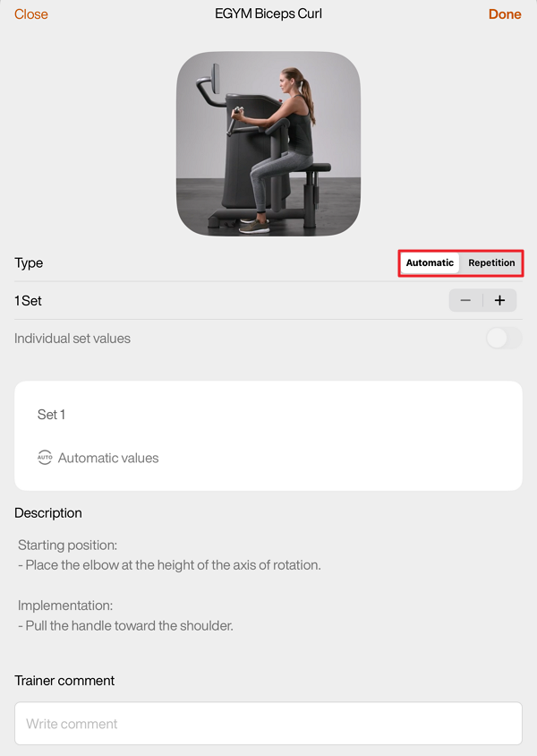Switch type to Repetition
Image resolution: width=537 pixels, height=756 pixels.
point(491,263)
